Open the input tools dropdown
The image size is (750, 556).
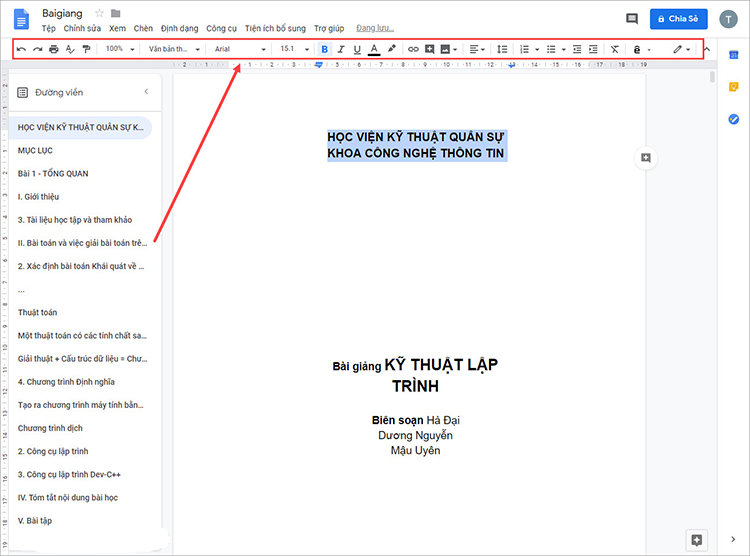pos(641,49)
